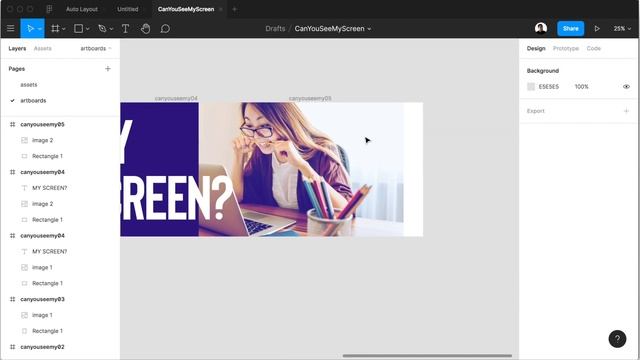Select the Move tool
The height and width of the screenshot is (360, 640).
click(x=30, y=29)
